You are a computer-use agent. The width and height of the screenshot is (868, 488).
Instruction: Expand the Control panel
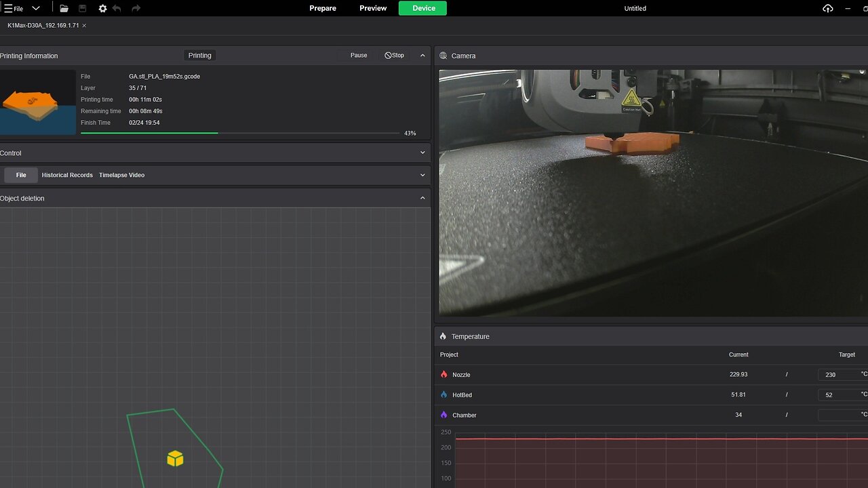coord(422,152)
